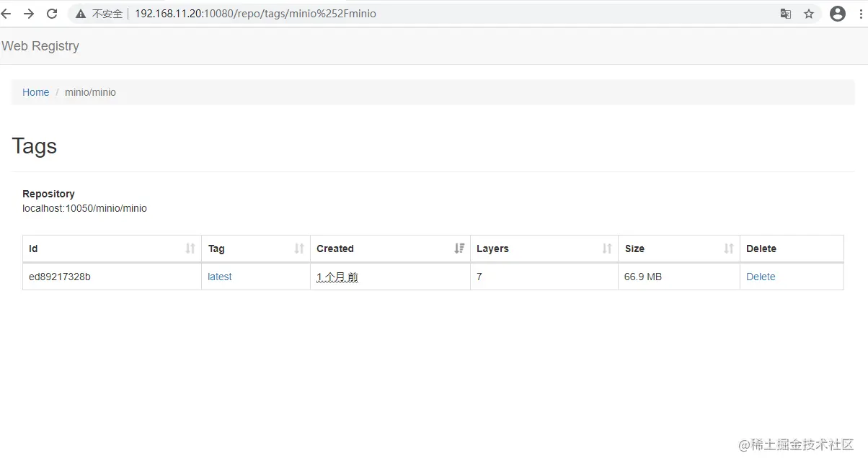Click the minio/minio breadcrumb text

pos(90,92)
